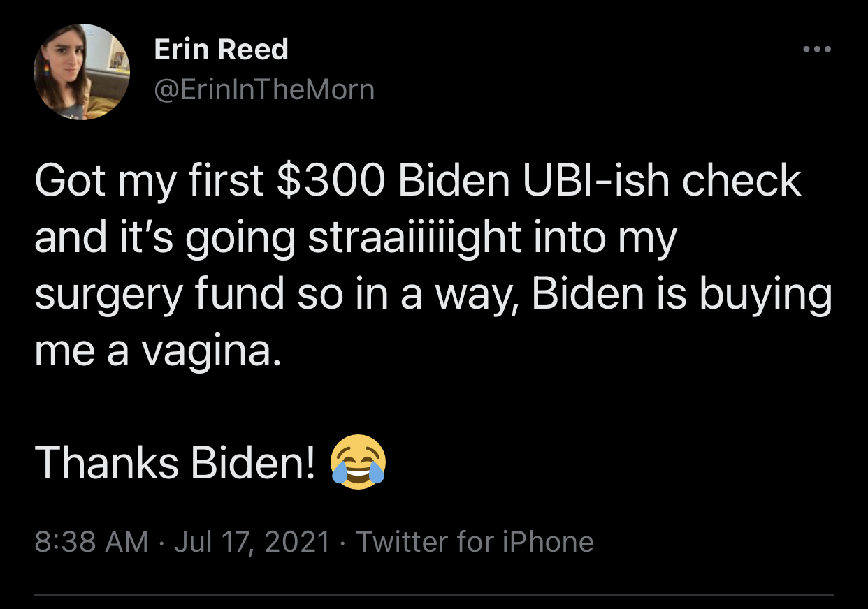Click the 8:38 AM timestamp
Viewport: 868px width, 609px height.
91,541
